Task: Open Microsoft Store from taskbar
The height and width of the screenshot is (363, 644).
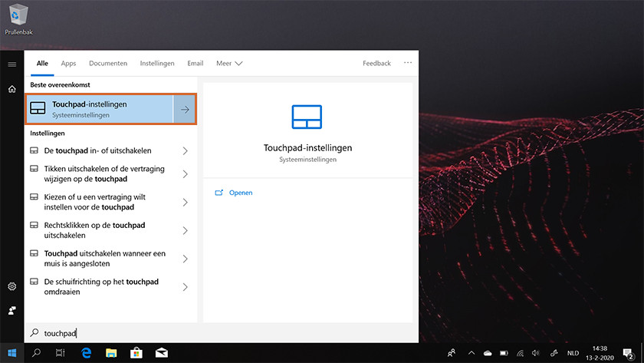Action: coord(136,353)
